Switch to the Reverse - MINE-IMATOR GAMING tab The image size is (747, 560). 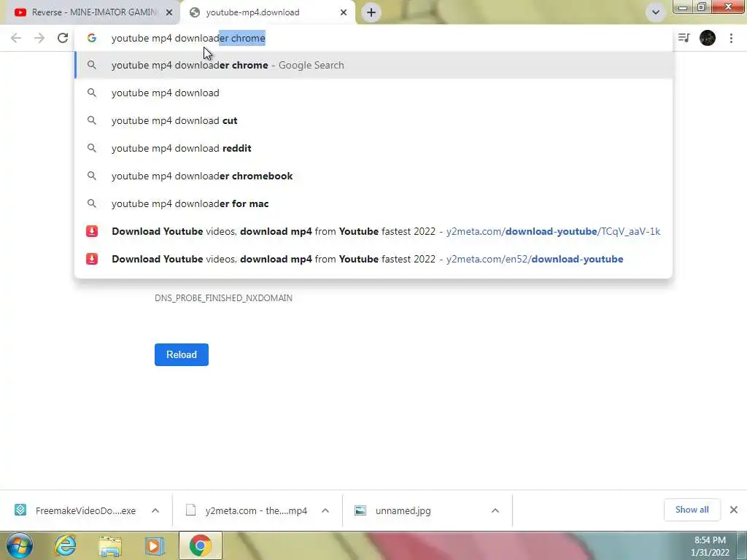tap(90, 12)
